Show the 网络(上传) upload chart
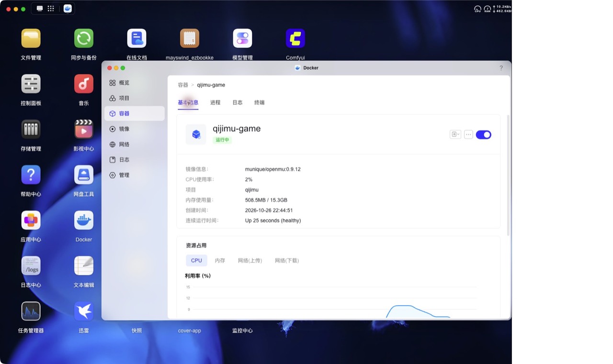 [x=250, y=261]
